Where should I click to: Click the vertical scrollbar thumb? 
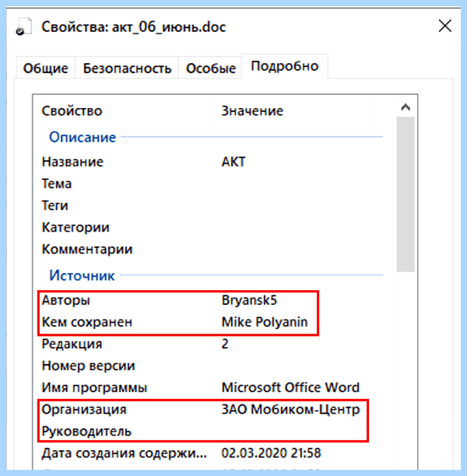[x=406, y=194]
